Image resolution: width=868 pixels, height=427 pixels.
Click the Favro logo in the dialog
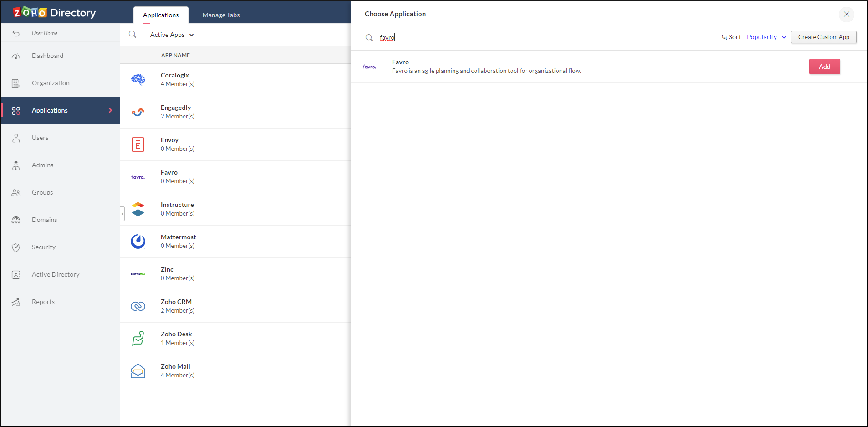(369, 66)
